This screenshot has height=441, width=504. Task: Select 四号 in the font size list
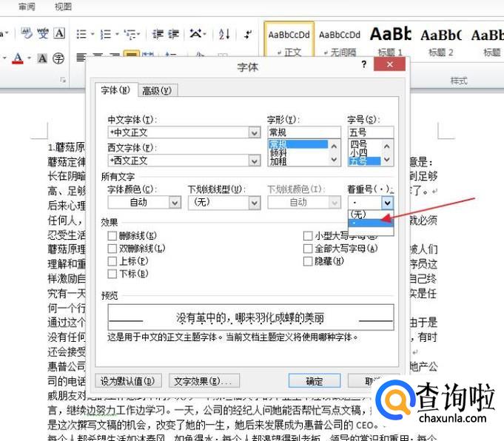point(365,144)
